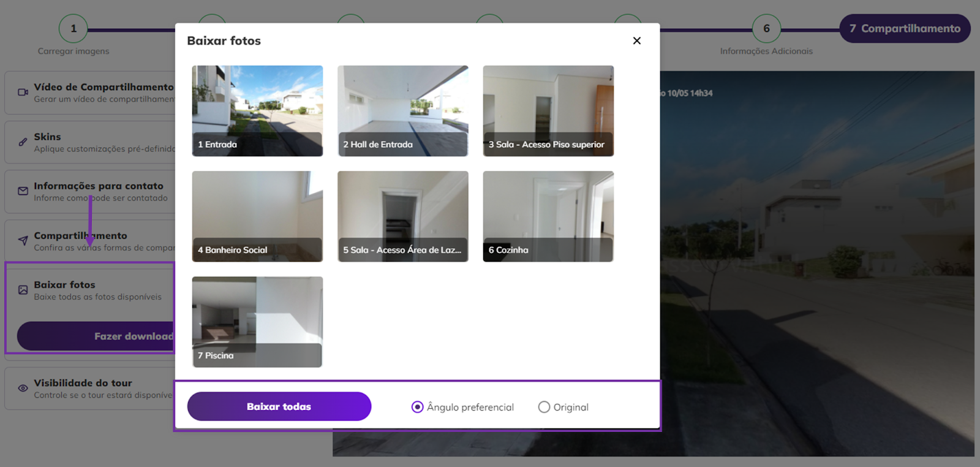Open the Informações para contato section
Screen dimensions: 980x467
pos(90,191)
